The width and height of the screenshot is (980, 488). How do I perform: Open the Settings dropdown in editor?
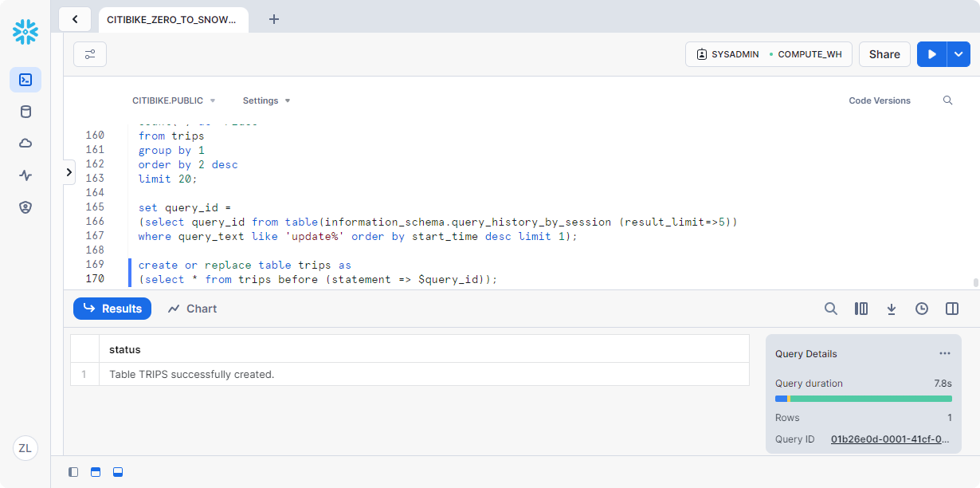(266, 100)
